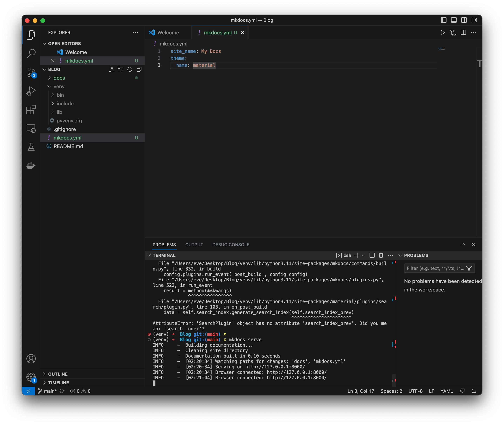Collapse all folders in explorer
The image size is (504, 424).
139,69
